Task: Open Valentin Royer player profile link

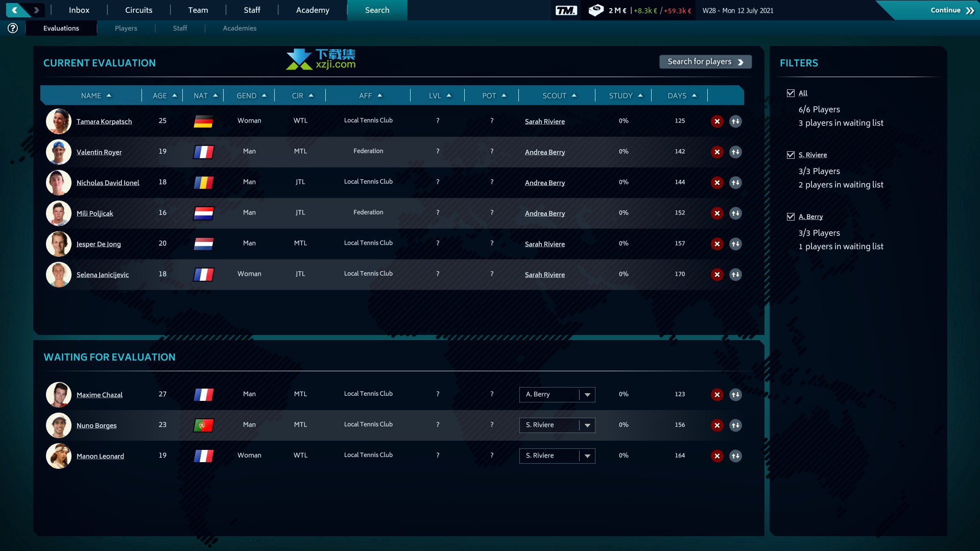Action: pos(99,152)
